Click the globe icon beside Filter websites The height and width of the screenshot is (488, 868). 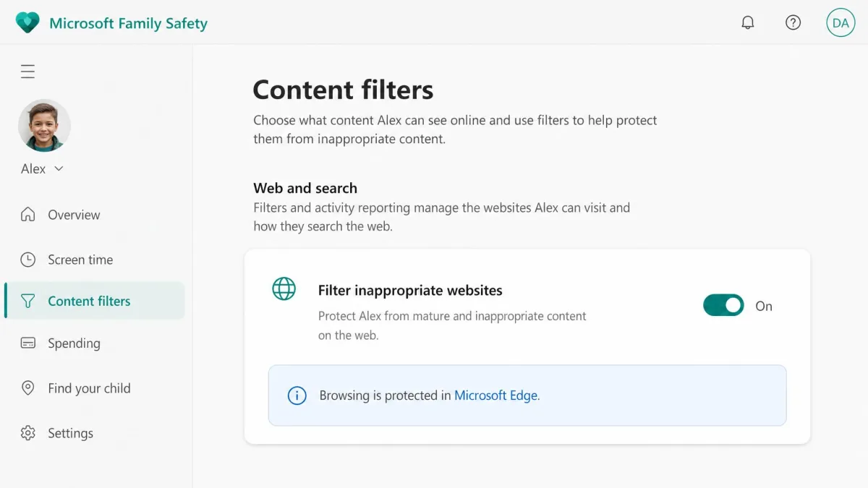tap(284, 288)
